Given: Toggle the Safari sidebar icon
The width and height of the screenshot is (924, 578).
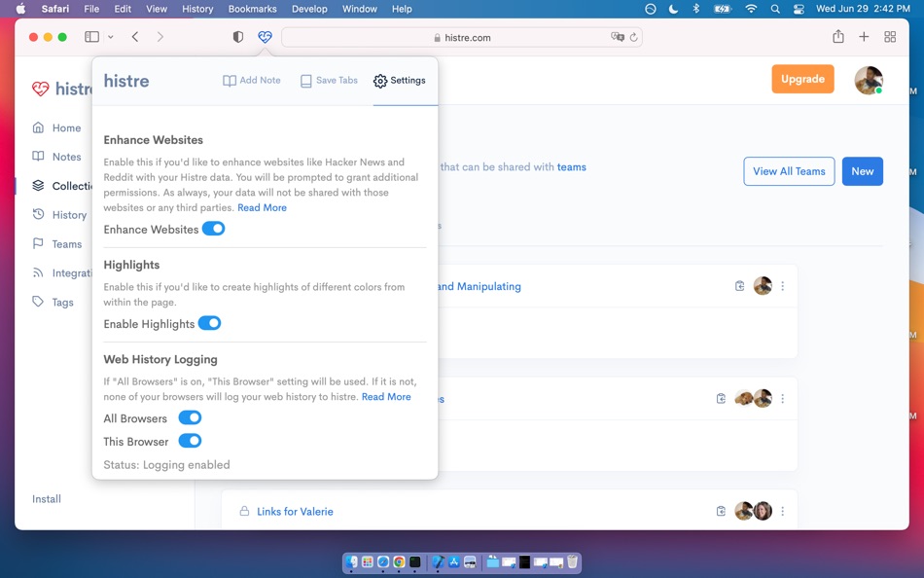Looking at the screenshot, I should coord(92,37).
